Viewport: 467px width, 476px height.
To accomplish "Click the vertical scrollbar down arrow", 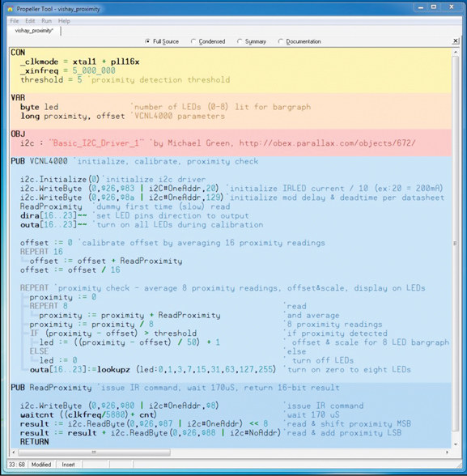I will pos(455,444).
